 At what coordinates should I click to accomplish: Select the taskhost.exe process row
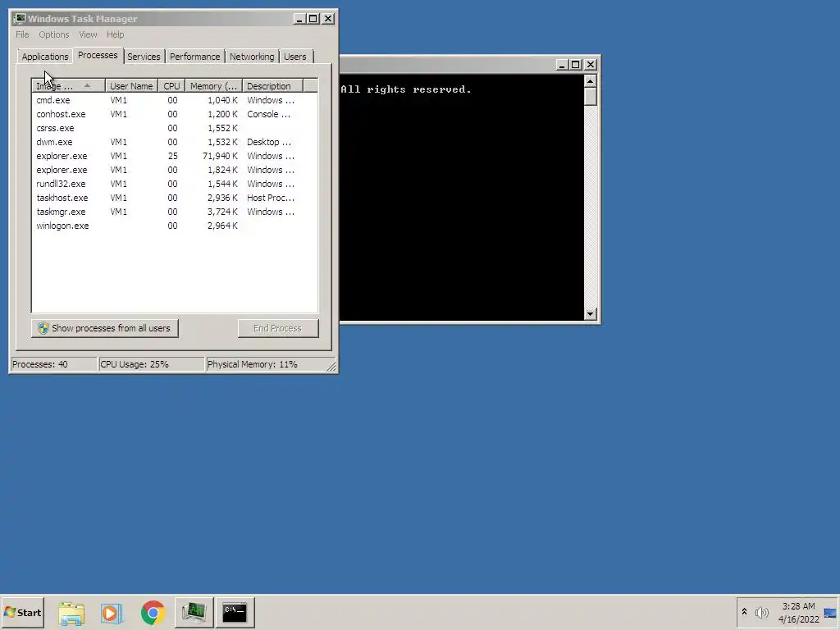175,198
